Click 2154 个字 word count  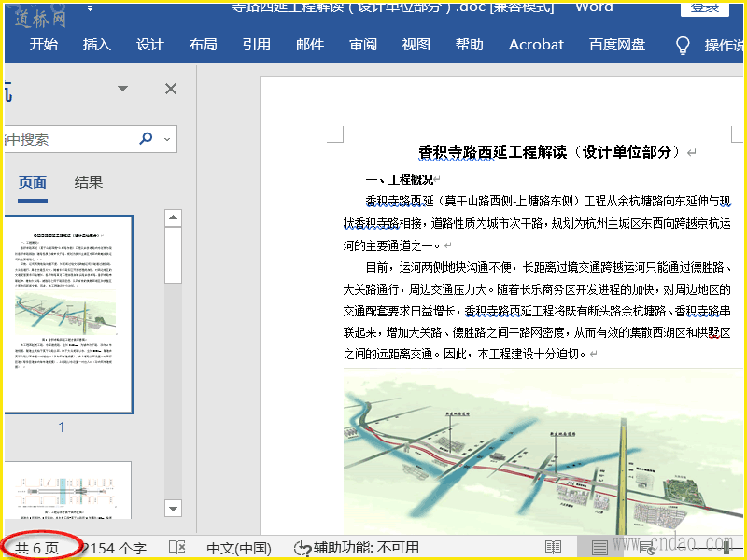(x=114, y=548)
